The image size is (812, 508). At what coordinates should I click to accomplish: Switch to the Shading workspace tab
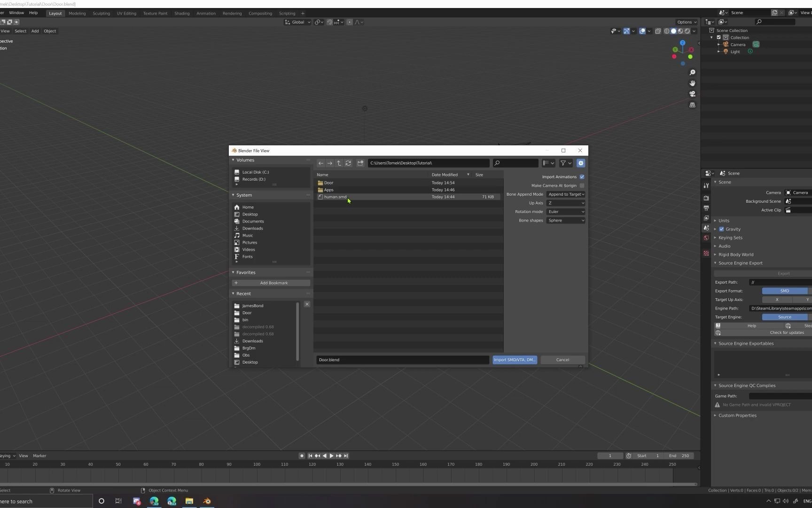click(182, 13)
